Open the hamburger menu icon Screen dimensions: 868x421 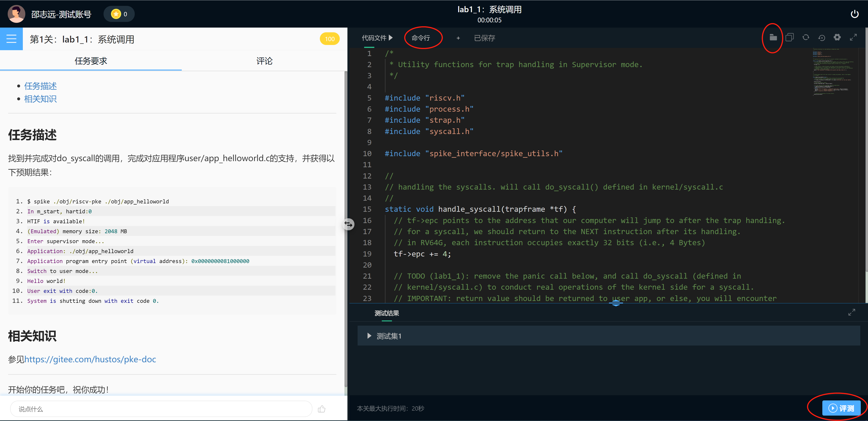[11, 39]
